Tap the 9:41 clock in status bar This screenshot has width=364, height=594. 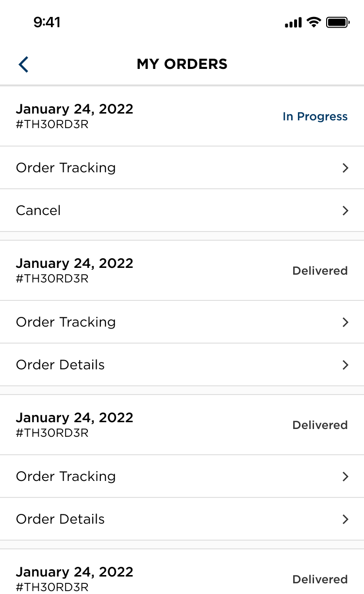[47, 22]
